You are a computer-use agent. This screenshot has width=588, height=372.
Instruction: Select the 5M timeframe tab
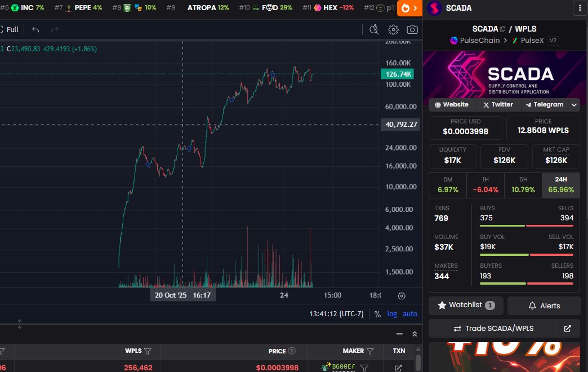[448, 185]
